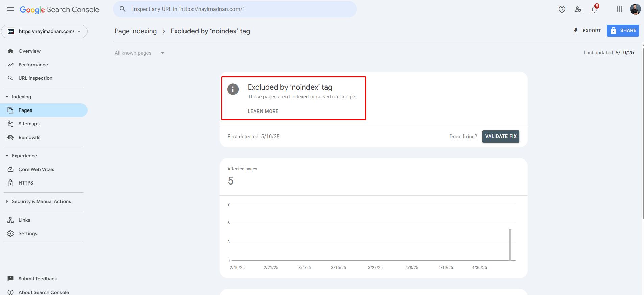Open the Help question mark icon
644x295 pixels.
point(562,9)
